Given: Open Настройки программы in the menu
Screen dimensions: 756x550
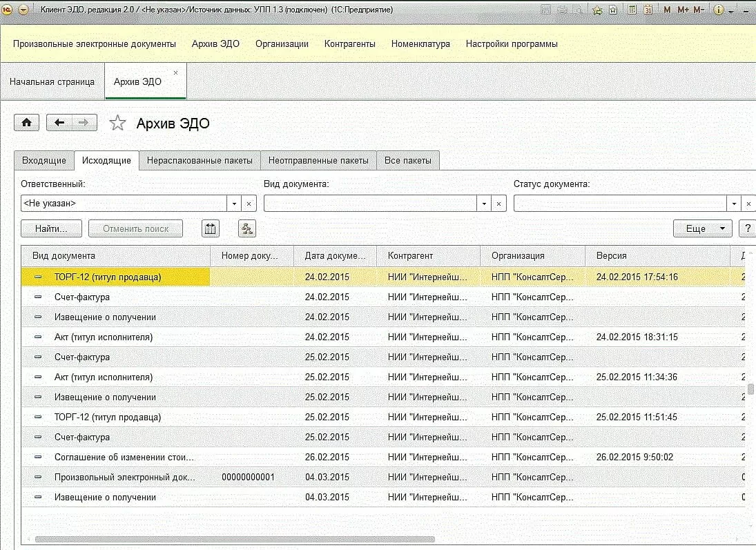Looking at the screenshot, I should [x=511, y=44].
